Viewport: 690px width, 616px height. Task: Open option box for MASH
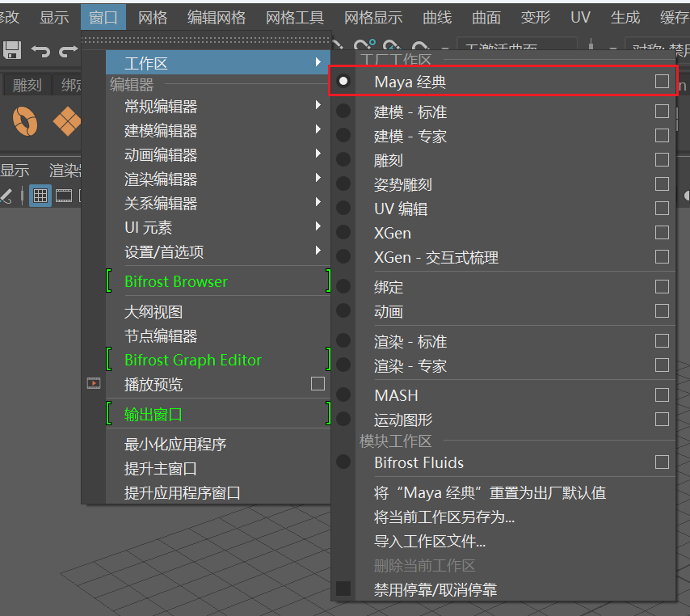[x=662, y=394]
